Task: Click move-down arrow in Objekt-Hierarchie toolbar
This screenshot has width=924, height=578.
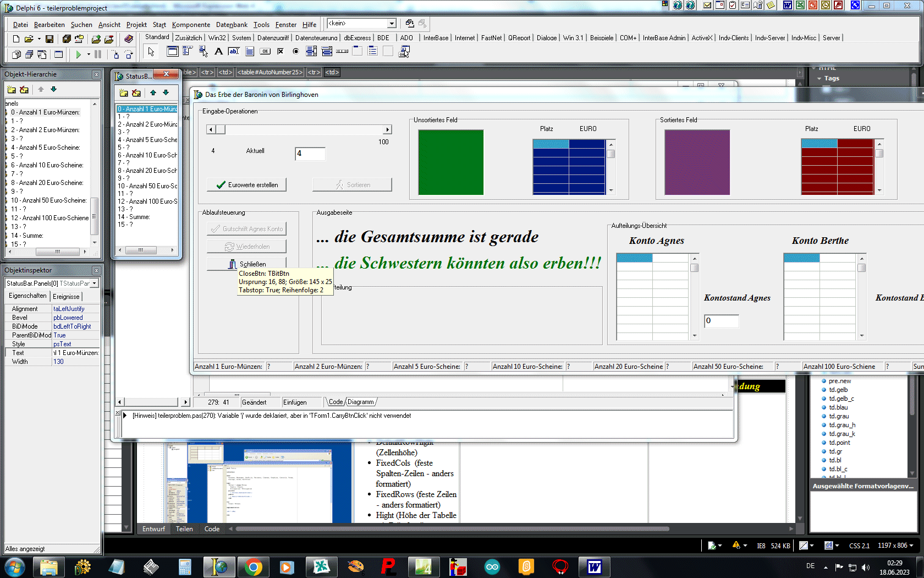Action: coord(53,89)
